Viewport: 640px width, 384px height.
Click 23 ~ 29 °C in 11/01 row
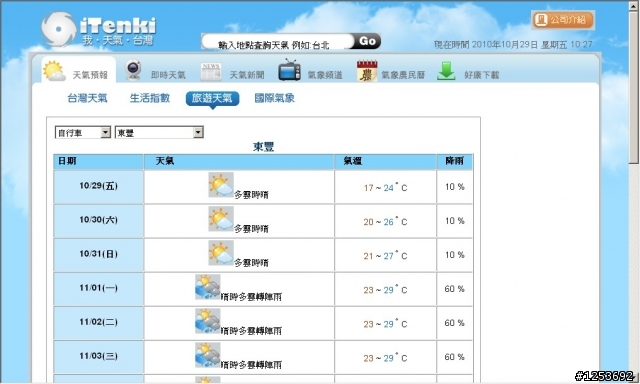[x=385, y=289]
